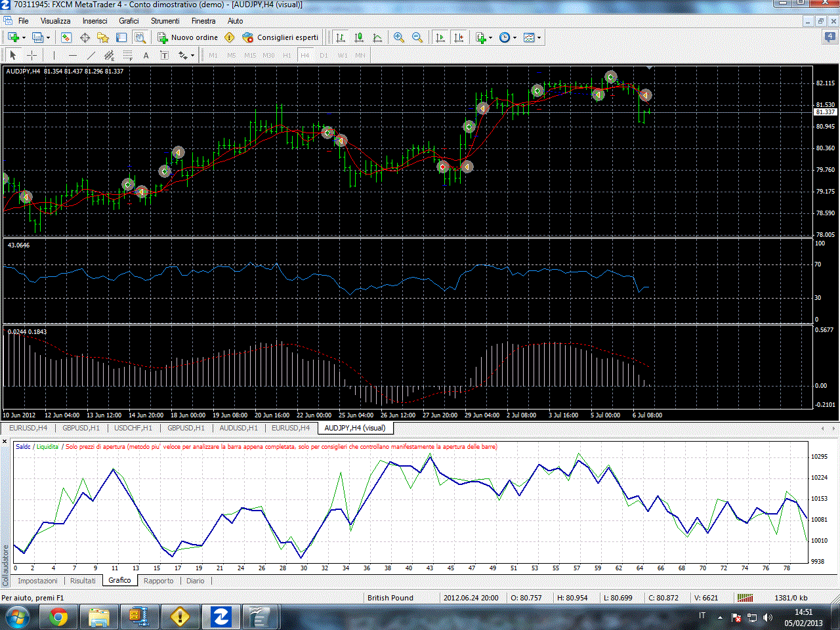Select the Fibonacci retracement tool
840x630 pixels.
pos(128,55)
